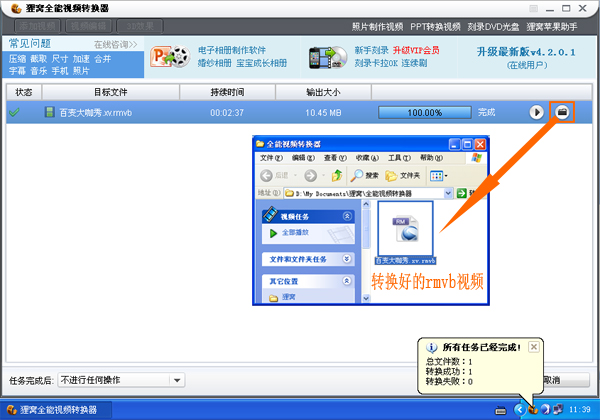This screenshot has height=420, width=600.
Task: Click the film icon beside 百变大咖秀.xv.rmvb
Action: [49, 112]
